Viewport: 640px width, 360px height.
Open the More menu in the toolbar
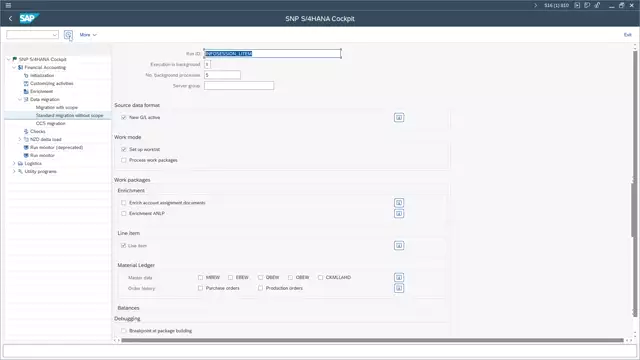coord(88,35)
